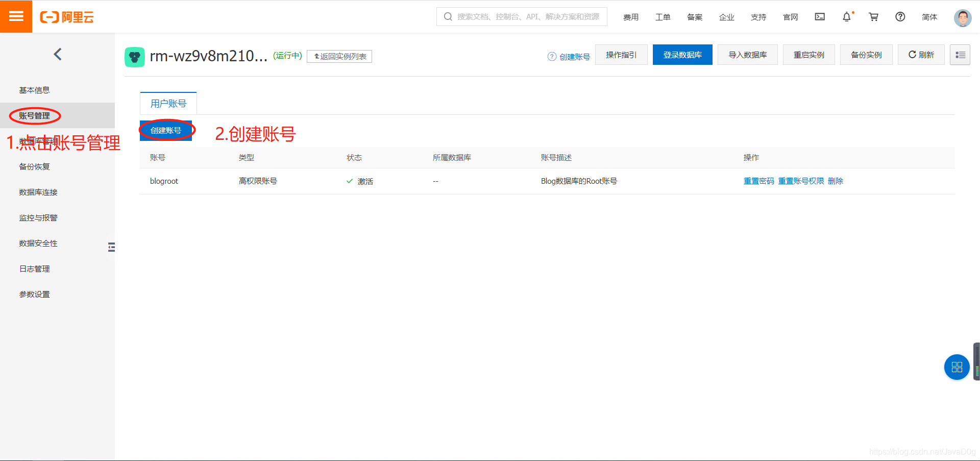Click 重置密码 for blogroot
This screenshot has height=461, width=980.
758,181
